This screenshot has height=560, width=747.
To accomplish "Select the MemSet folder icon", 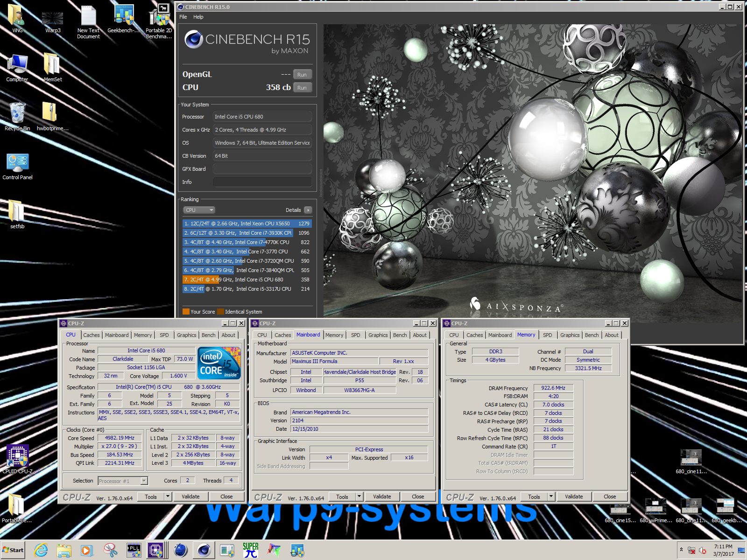I will 53,68.
